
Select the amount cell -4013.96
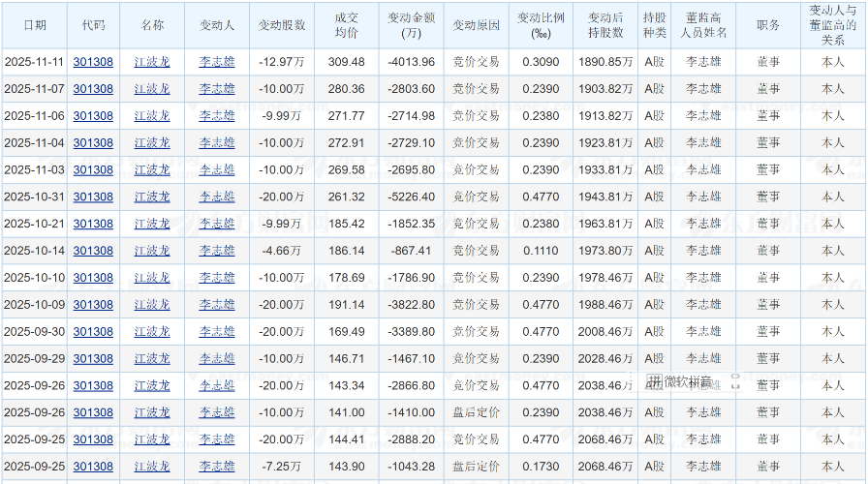pos(412,62)
